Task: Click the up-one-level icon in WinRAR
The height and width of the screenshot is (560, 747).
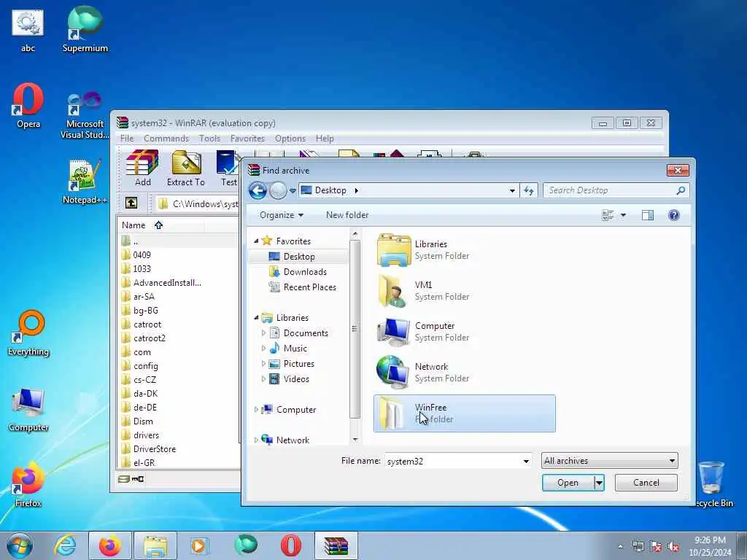Action: click(131, 203)
